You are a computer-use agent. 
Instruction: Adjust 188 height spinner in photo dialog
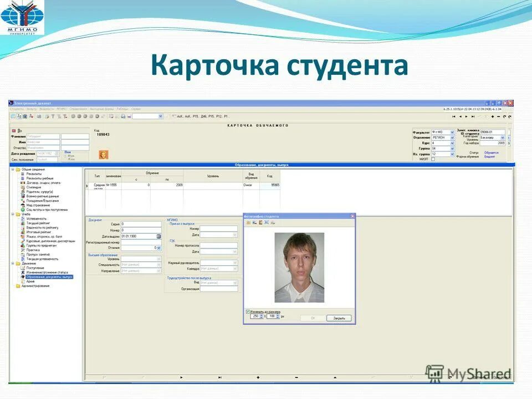[278, 316]
